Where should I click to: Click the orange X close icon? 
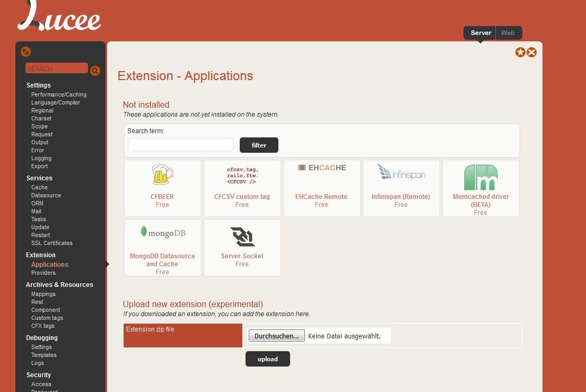531,53
